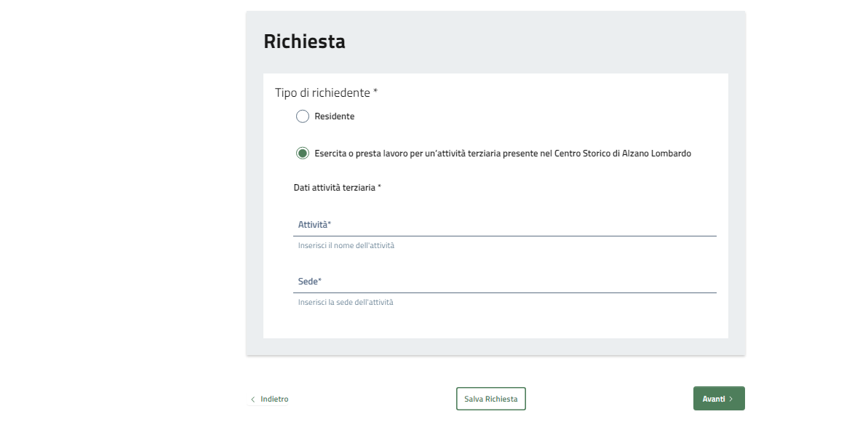Click the left chevron icon beside Indietro

click(253, 399)
